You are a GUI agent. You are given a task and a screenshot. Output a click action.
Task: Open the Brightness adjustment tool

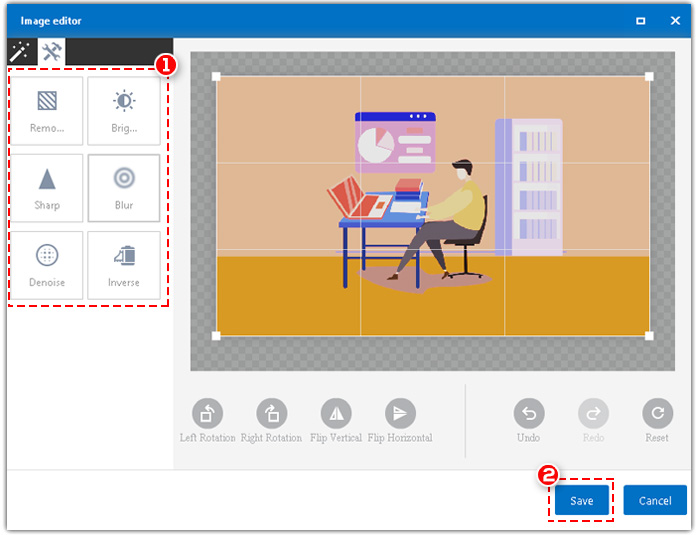pos(124,111)
